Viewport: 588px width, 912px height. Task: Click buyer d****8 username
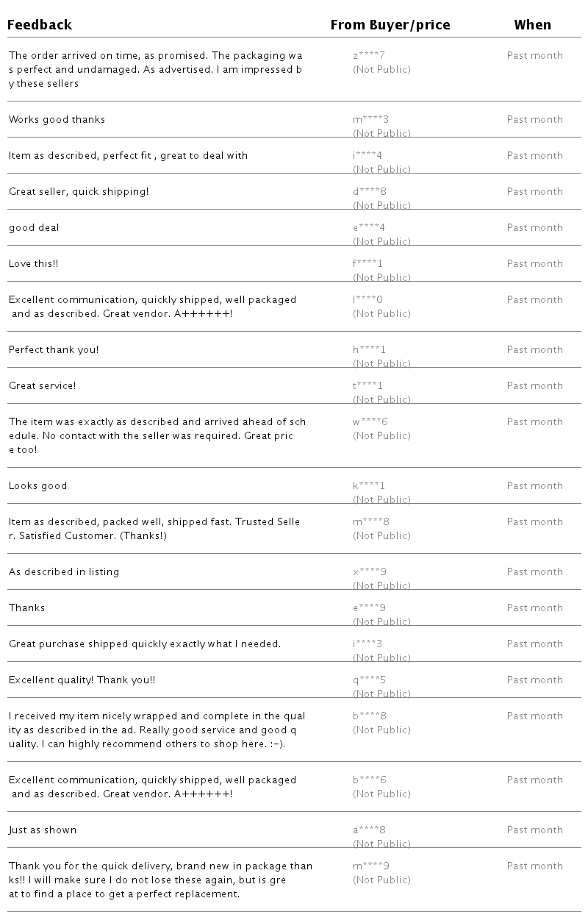370,192
